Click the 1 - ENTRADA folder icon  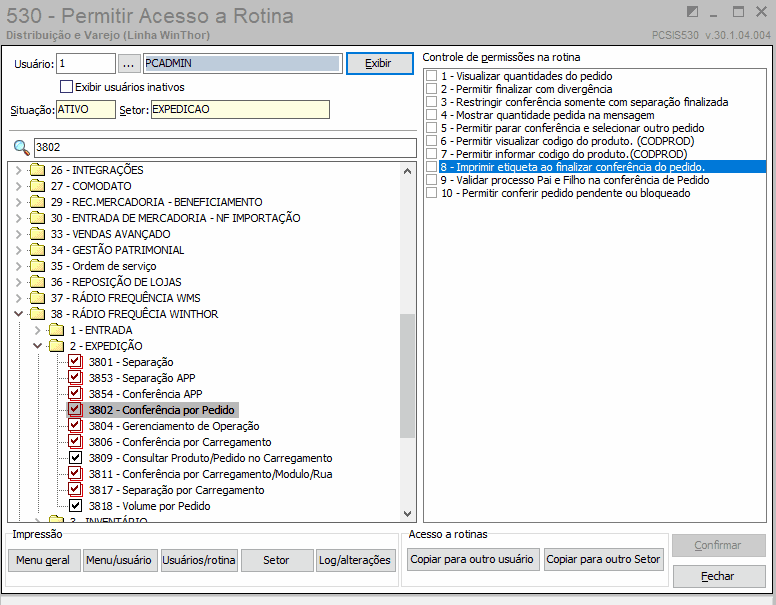pyautogui.click(x=56, y=330)
